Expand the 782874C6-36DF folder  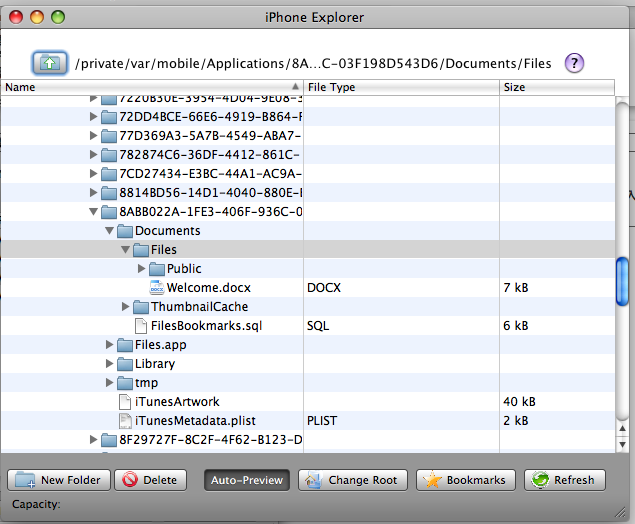click(94, 155)
